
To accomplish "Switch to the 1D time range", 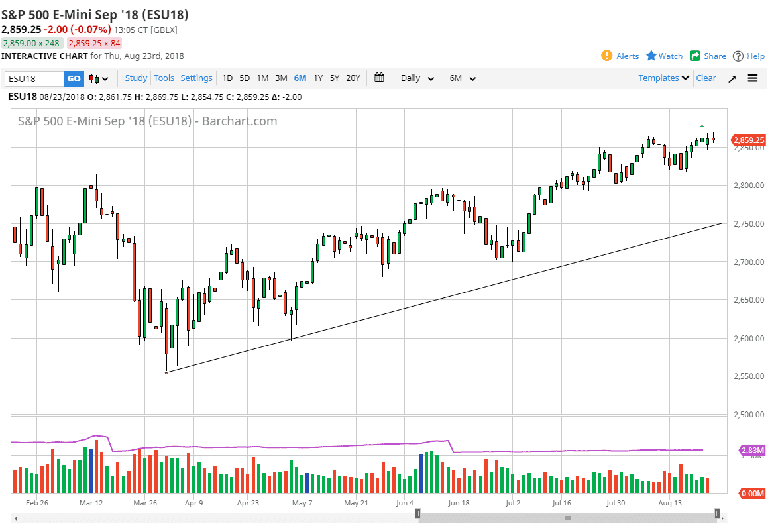I will pos(227,78).
